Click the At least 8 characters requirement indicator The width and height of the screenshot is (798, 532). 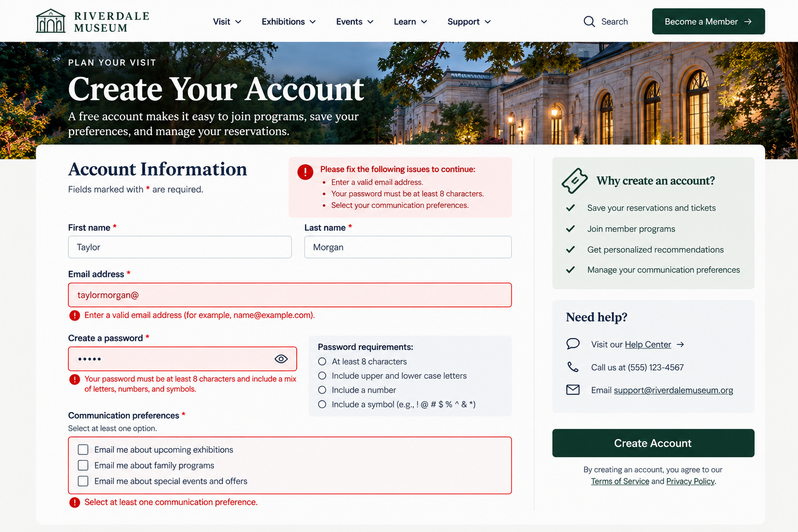tap(322, 362)
